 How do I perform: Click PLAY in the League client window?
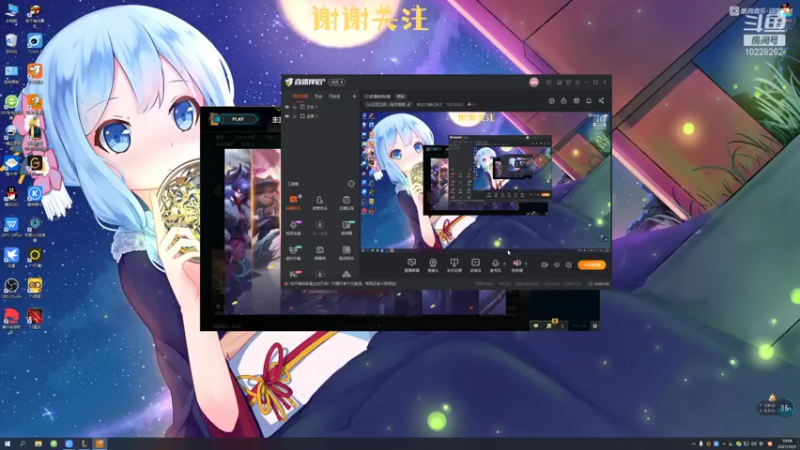click(238, 119)
